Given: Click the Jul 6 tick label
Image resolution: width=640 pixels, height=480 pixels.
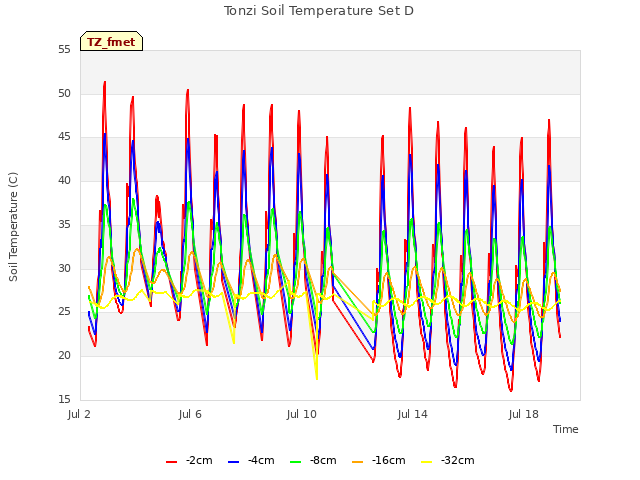Looking at the screenshot, I should (190, 414).
